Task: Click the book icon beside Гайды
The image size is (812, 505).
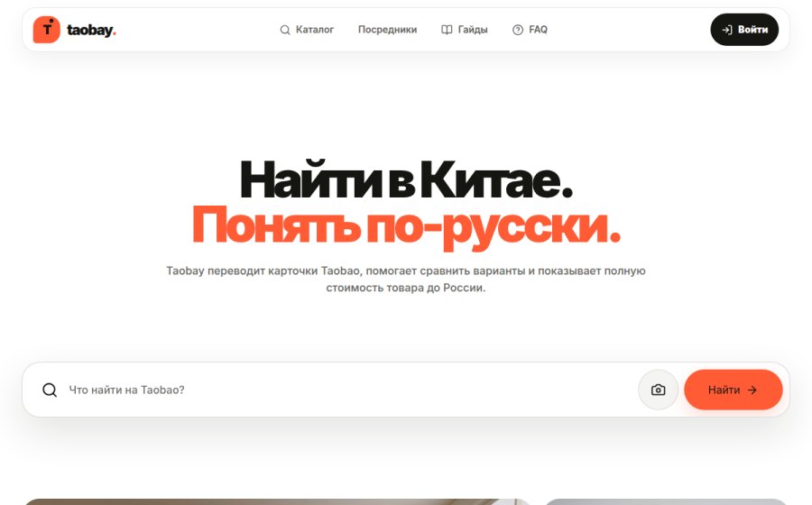Action: [447, 30]
